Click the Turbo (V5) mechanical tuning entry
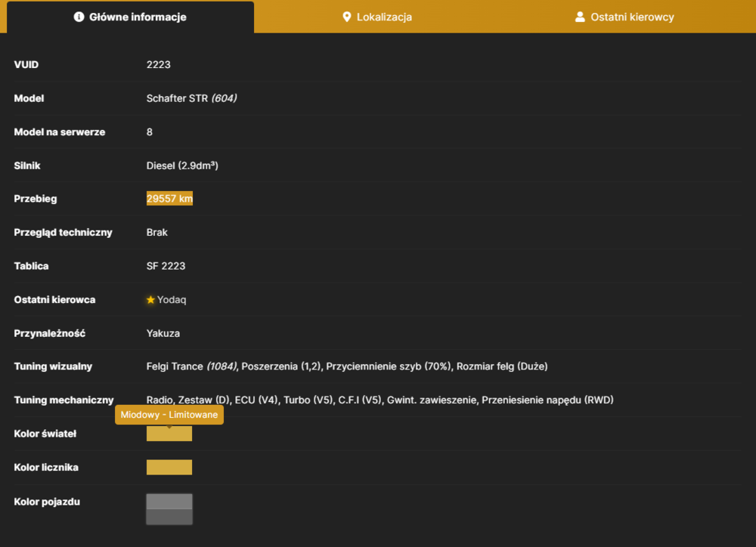 point(308,400)
